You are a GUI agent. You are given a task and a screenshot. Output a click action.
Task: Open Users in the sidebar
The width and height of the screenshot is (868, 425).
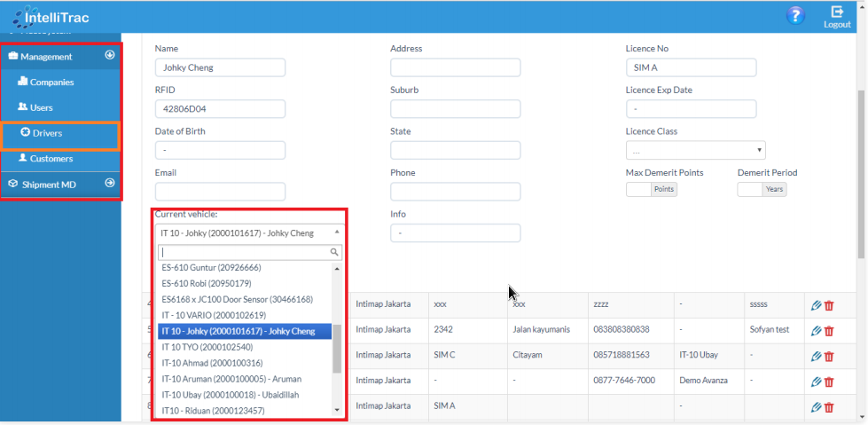41,108
